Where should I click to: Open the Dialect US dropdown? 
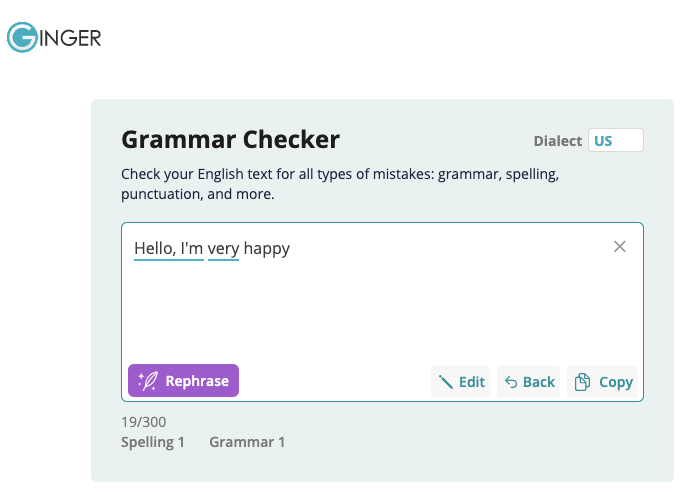click(x=616, y=140)
